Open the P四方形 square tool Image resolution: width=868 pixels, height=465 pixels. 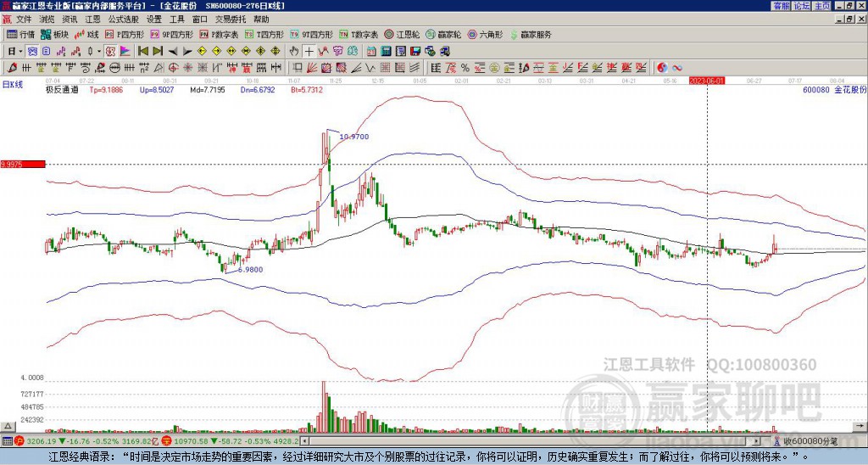(125, 34)
